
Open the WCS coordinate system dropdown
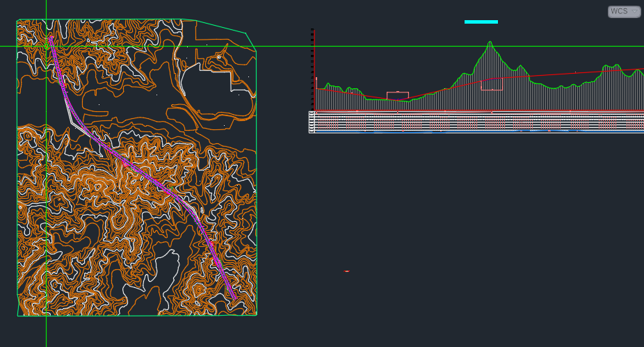[x=624, y=12]
